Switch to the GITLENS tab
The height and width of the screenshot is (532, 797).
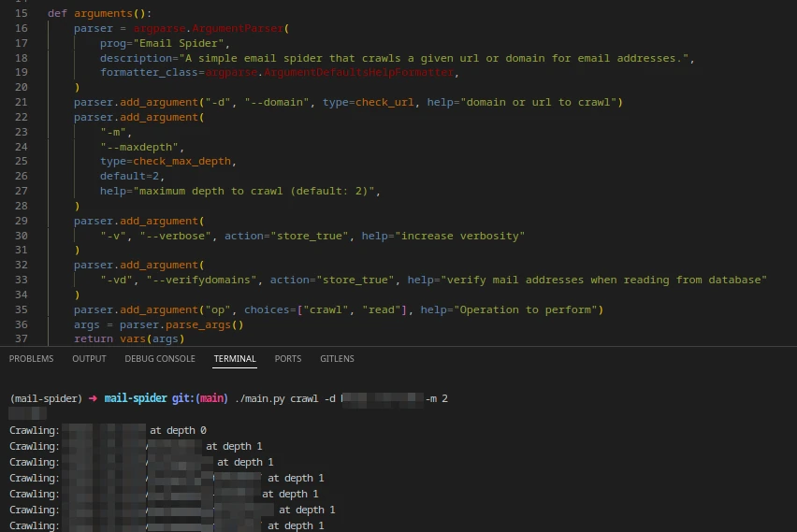(337, 359)
